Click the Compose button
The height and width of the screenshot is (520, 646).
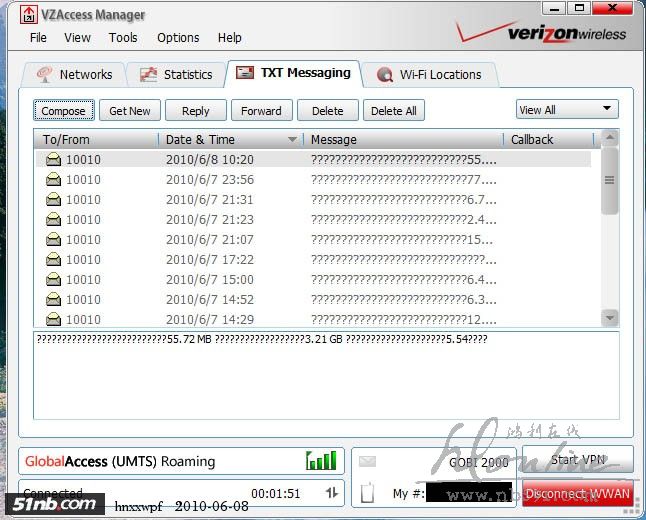click(x=64, y=110)
